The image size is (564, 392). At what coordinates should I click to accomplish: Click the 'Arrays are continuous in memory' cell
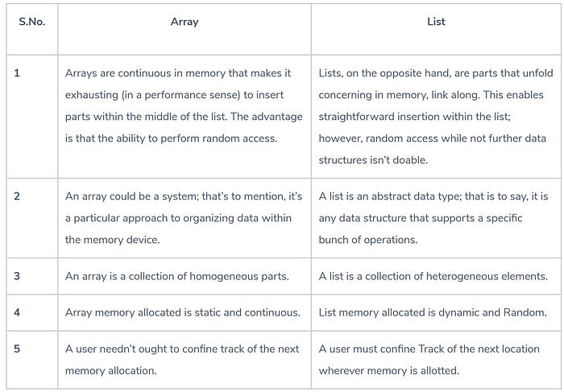point(185,117)
